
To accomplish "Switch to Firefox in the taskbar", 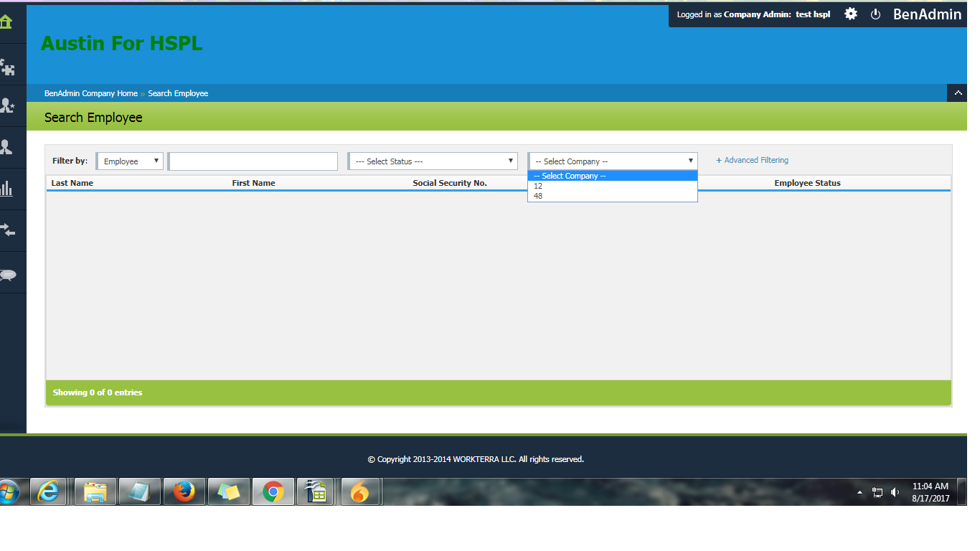I will coord(184,492).
